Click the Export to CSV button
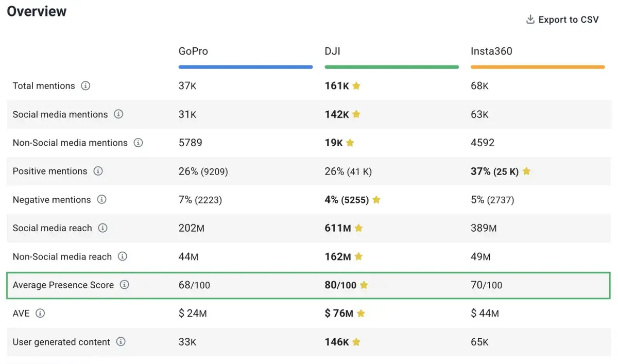 tap(568, 19)
